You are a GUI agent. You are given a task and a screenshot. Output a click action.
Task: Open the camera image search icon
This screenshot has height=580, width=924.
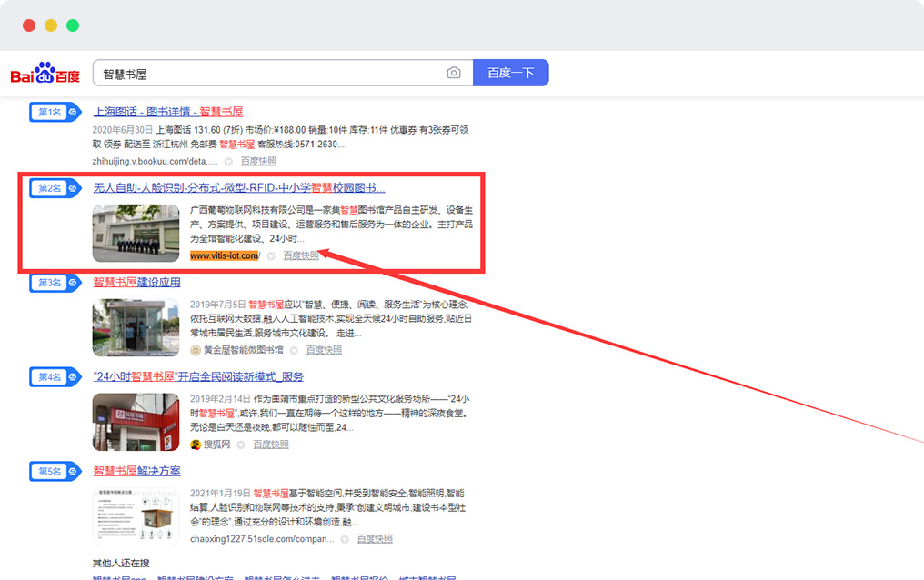point(454,73)
